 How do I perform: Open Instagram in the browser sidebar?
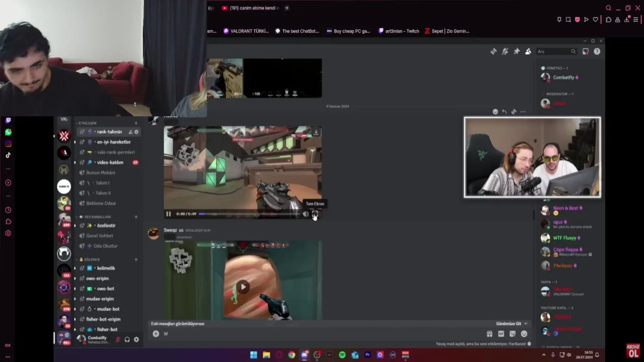click(x=8, y=144)
